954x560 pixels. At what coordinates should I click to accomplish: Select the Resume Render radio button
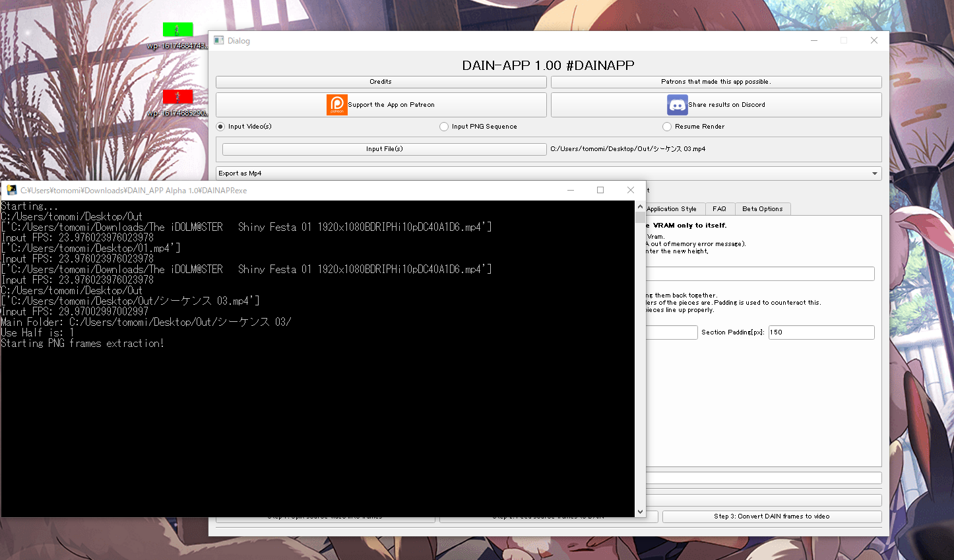pyautogui.click(x=667, y=127)
